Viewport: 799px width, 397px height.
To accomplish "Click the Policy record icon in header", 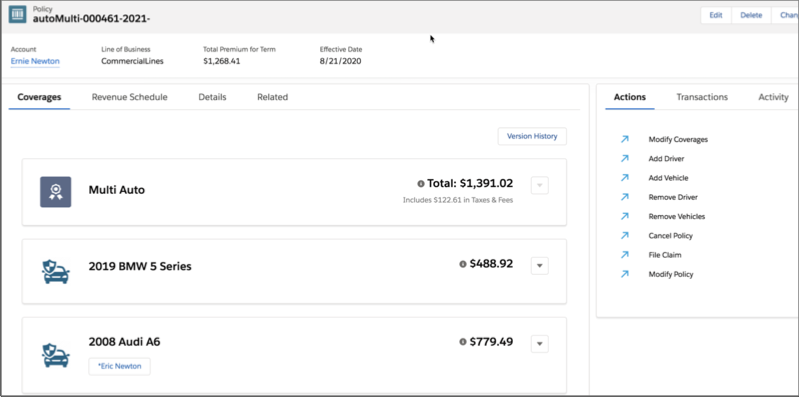I will pos(18,15).
